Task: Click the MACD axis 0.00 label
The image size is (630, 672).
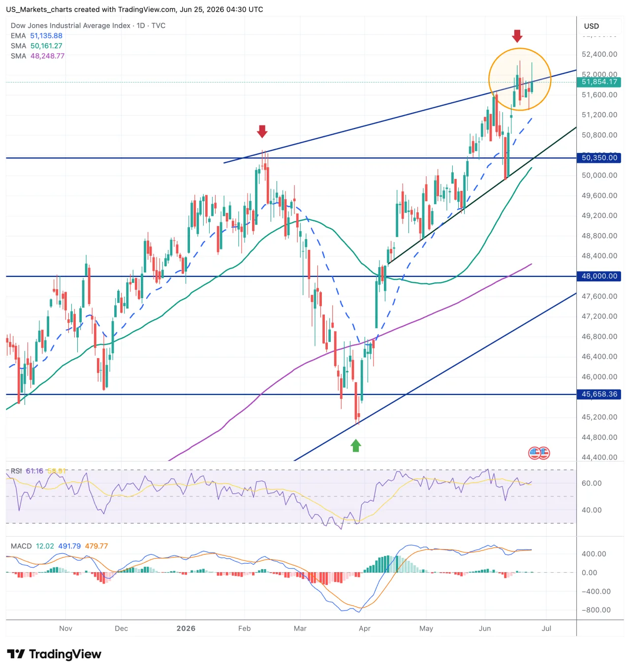Action: pyautogui.click(x=589, y=573)
